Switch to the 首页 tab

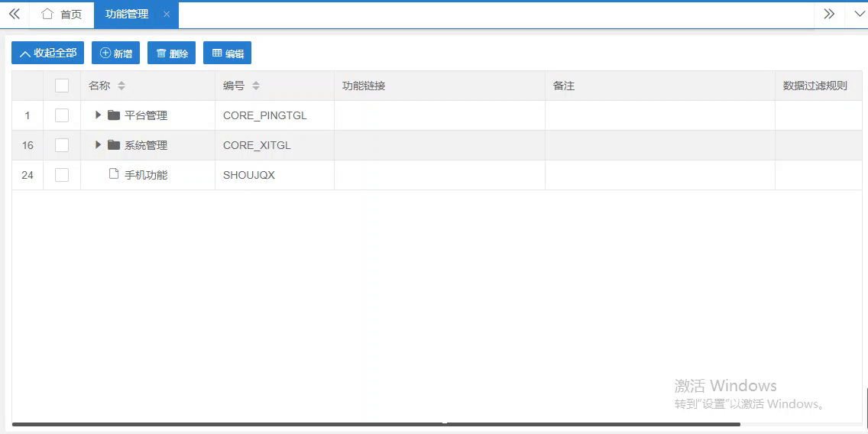(62, 15)
